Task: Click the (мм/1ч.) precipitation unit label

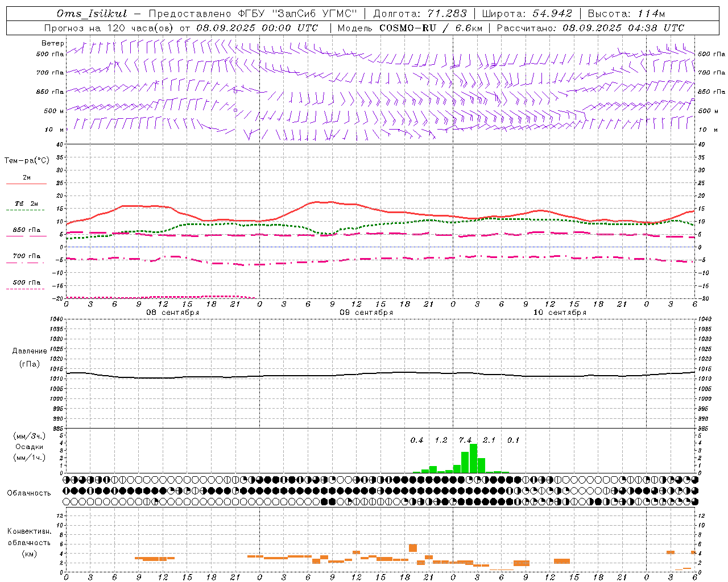Action: [x=30, y=458]
